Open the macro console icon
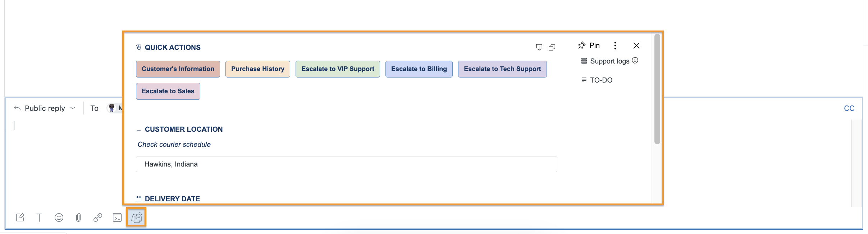The image size is (868, 234). click(x=117, y=217)
